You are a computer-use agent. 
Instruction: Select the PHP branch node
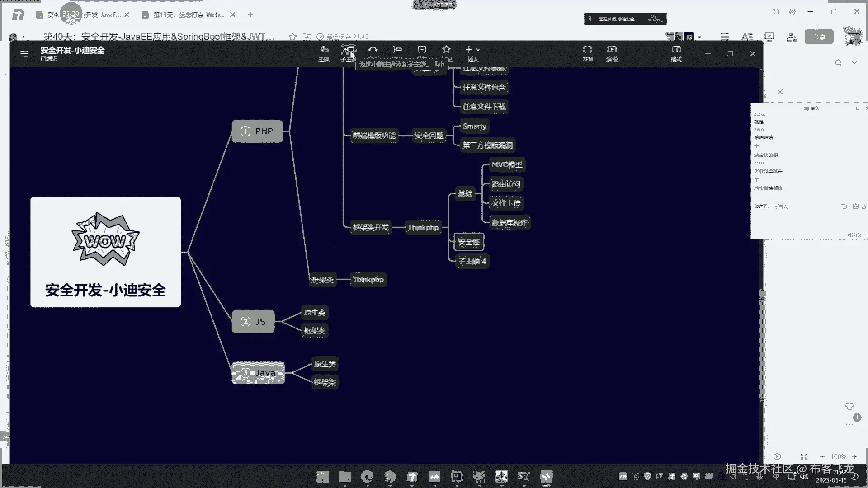pyautogui.click(x=257, y=131)
